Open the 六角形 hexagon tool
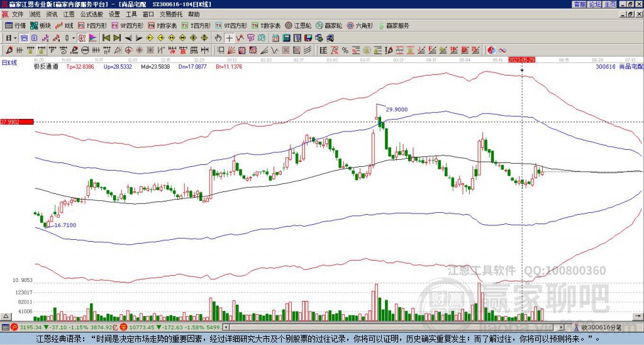 tap(360, 25)
